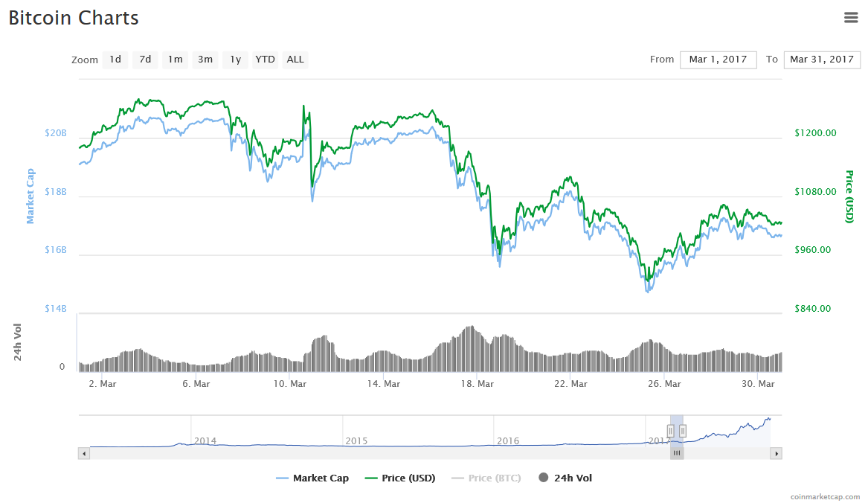Set zoom to YTD
Image resolution: width=868 pixels, height=503 pixels.
(x=266, y=60)
